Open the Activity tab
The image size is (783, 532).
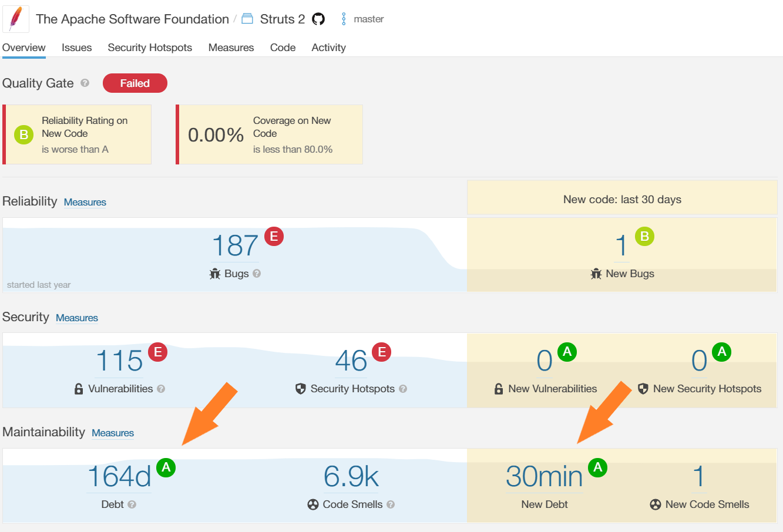click(328, 48)
